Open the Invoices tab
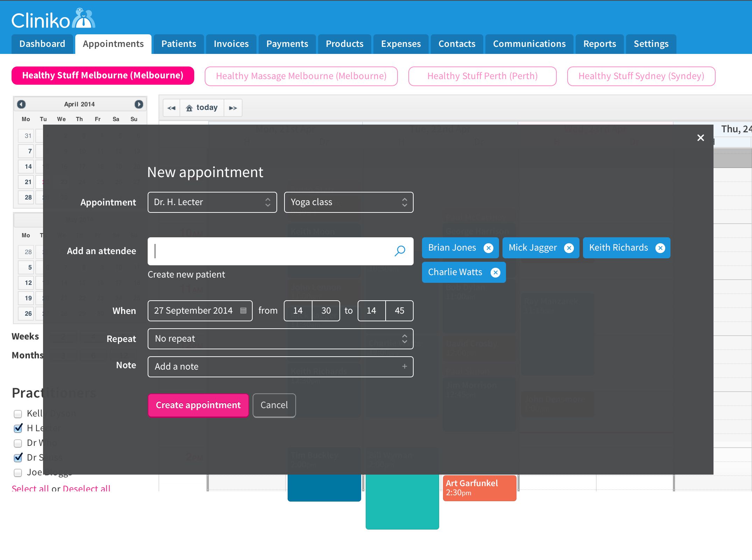This screenshot has height=560, width=752. 231,44
